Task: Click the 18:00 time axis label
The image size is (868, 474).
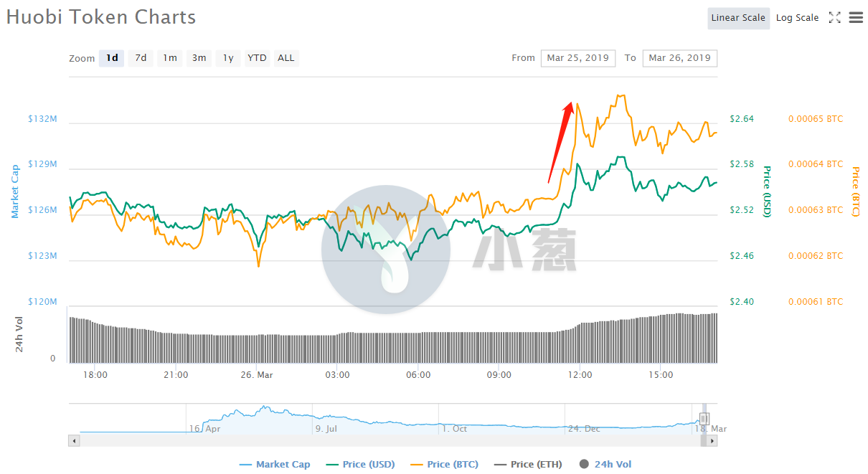Action: tap(95, 375)
